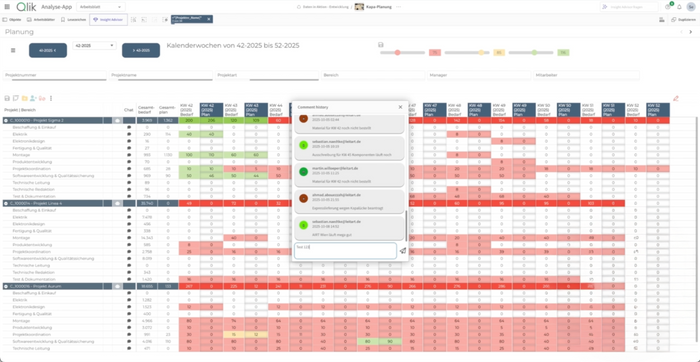700x362 pixels.
Task: Go to the previous sheet arrow
Action: pos(681,32)
